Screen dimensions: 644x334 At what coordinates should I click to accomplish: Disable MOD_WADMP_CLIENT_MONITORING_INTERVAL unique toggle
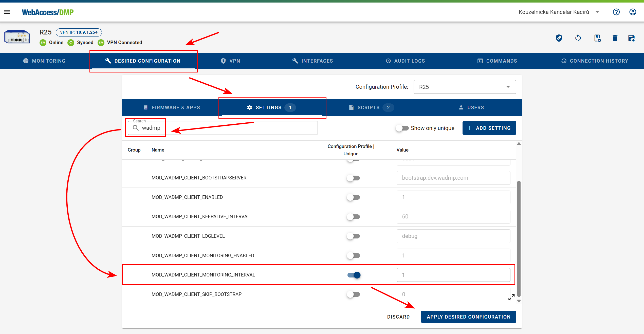354,275
